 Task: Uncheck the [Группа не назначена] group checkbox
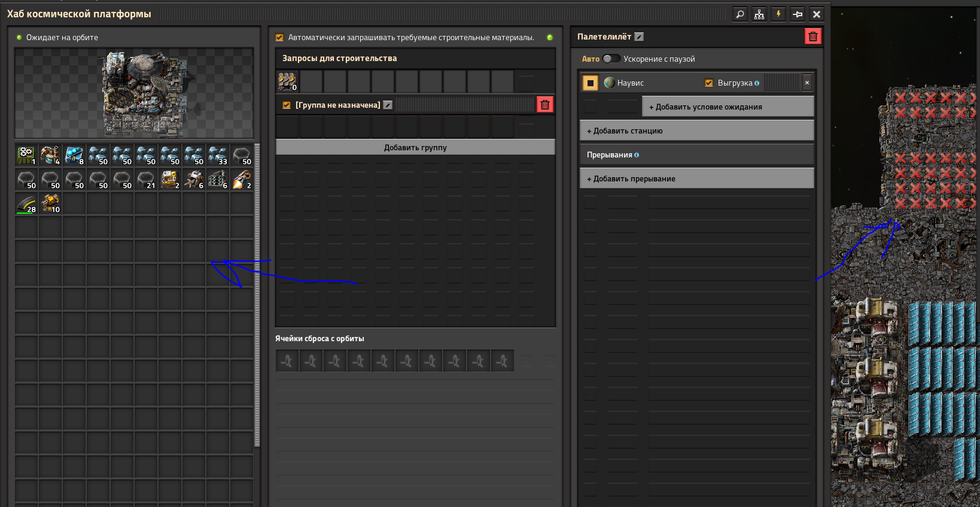[x=287, y=105]
